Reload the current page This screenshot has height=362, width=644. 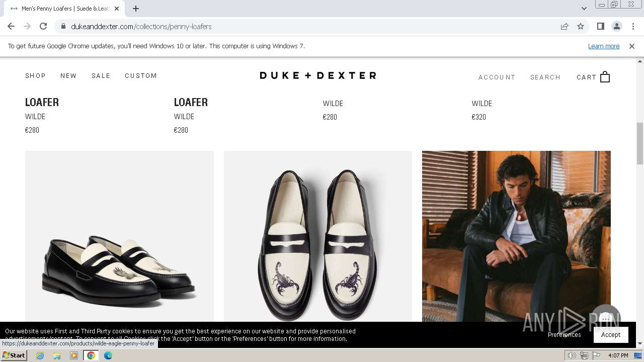43,26
